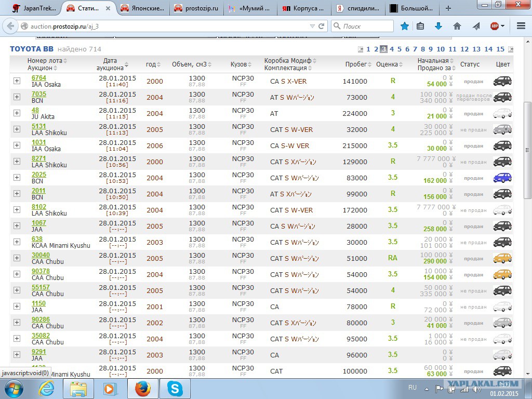Image resolution: width=532 pixels, height=399 pixels.
Task: Open a new tab with plus button
Action: 448,8
